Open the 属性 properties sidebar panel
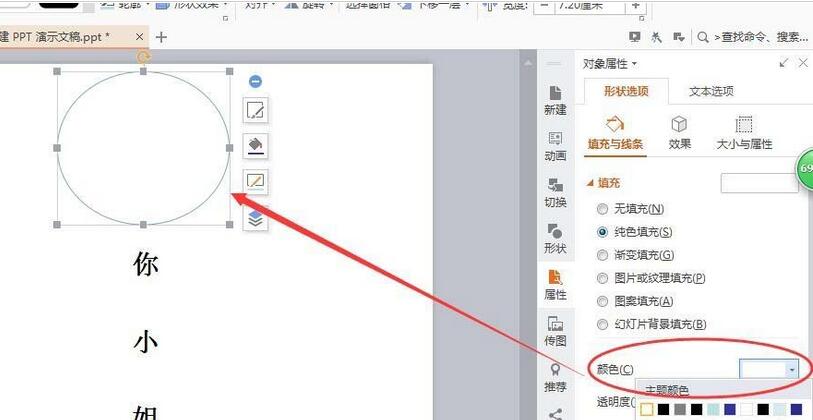 pos(555,285)
